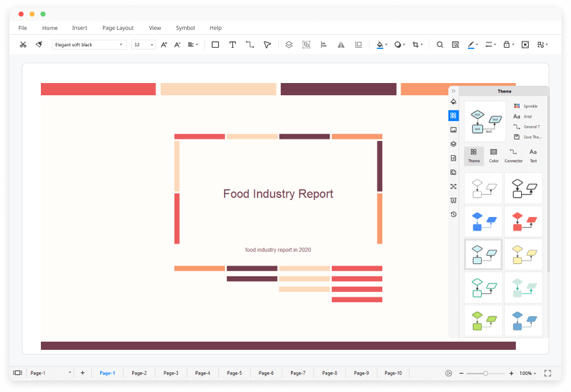Add a new page with plus button
The image size is (571, 392).
[x=82, y=373]
